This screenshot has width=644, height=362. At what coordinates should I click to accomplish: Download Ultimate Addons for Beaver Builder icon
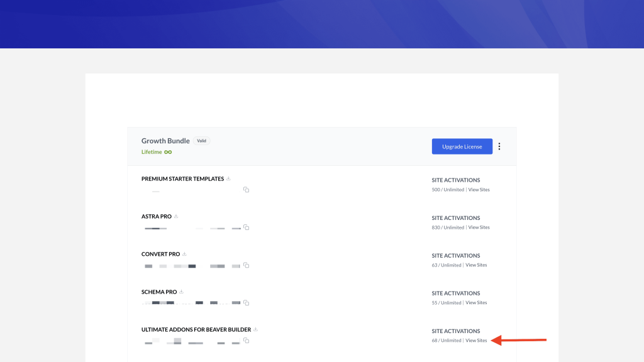pos(255,330)
